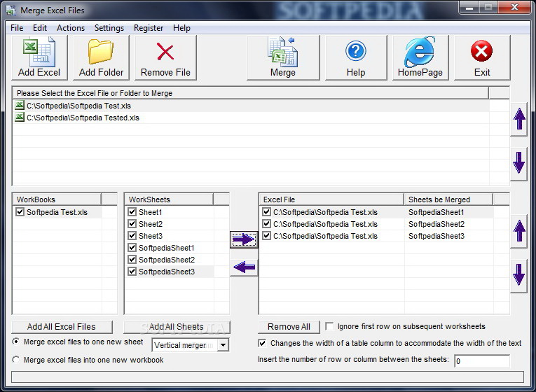Close the Merge Excel Files window
Image resolution: width=536 pixels, height=392 pixels.
(514, 8)
